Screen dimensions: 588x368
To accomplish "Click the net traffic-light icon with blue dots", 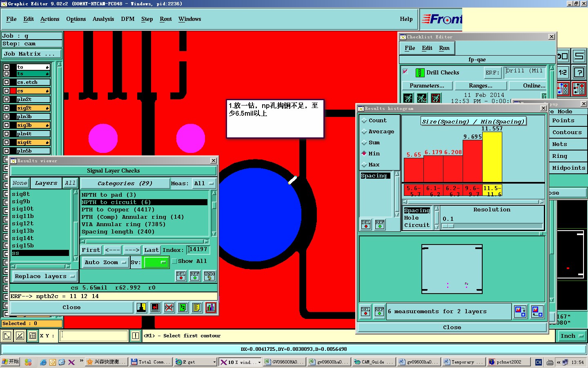I will [x=563, y=88].
